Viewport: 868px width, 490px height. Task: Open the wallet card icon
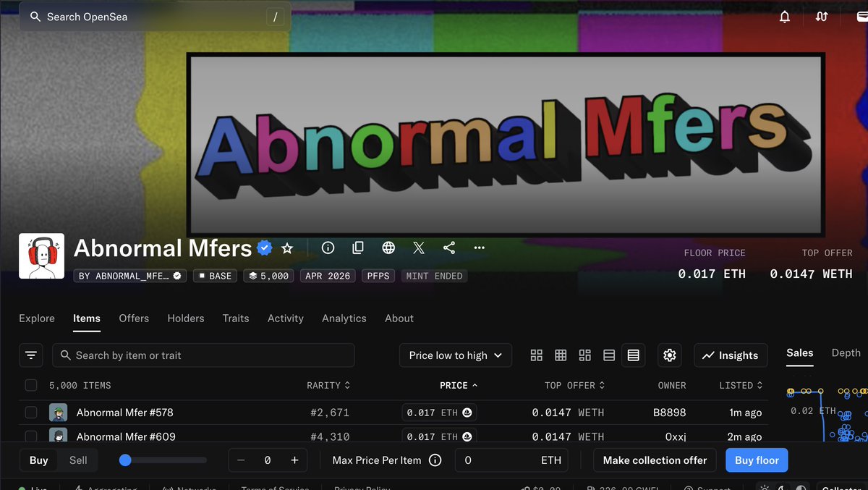point(861,17)
